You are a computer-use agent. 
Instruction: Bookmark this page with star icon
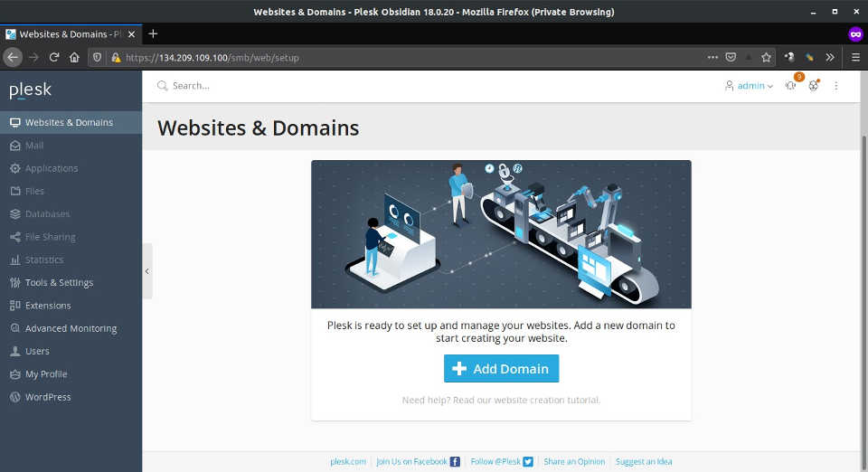tap(766, 57)
